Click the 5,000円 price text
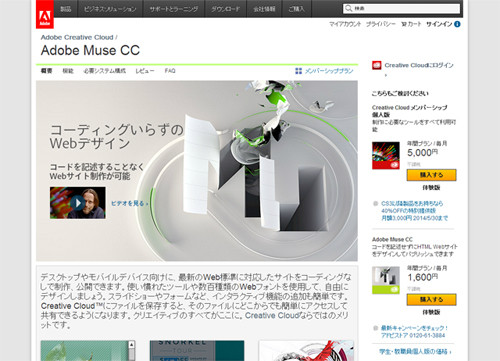 click(423, 153)
